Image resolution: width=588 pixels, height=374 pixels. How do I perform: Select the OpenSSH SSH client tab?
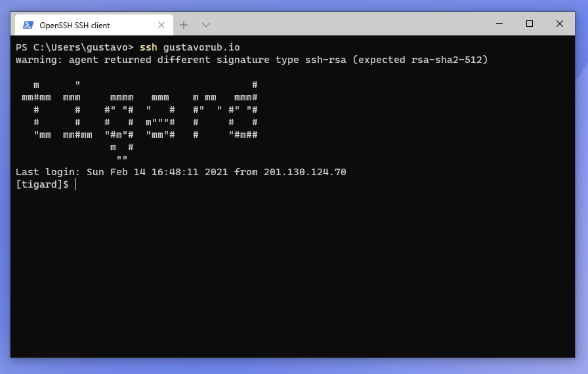tap(94, 25)
